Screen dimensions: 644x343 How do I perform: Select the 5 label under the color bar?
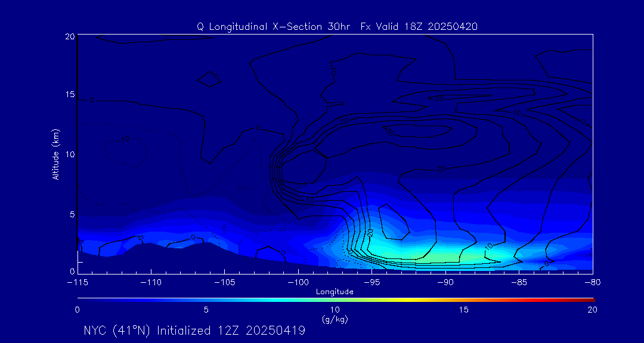[x=206, y=310]
